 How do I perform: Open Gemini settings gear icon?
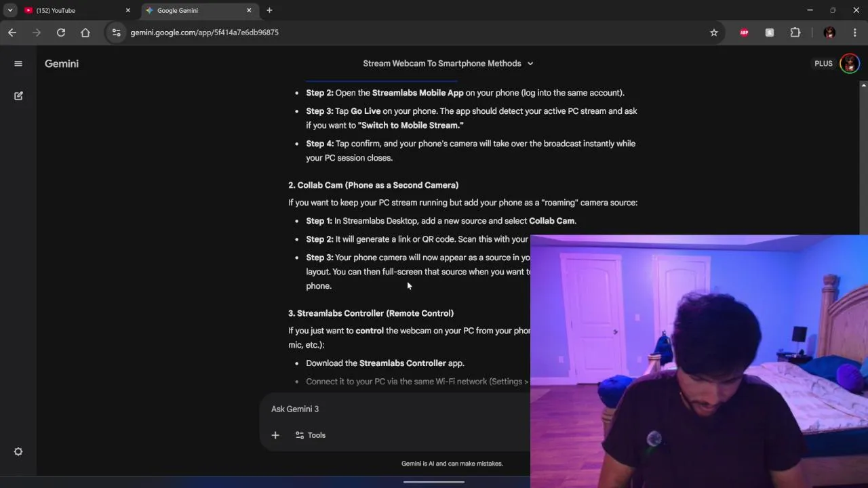pos(18,452)
